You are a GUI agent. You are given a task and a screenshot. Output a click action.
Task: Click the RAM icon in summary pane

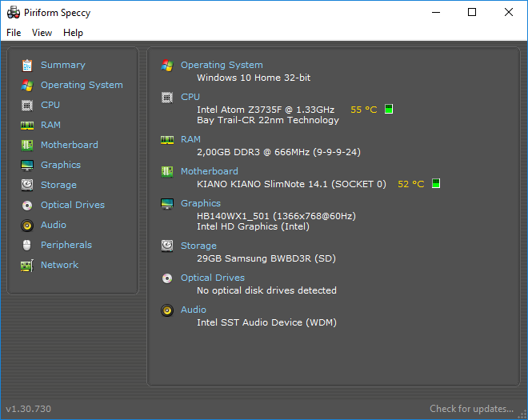pos(167,140)
